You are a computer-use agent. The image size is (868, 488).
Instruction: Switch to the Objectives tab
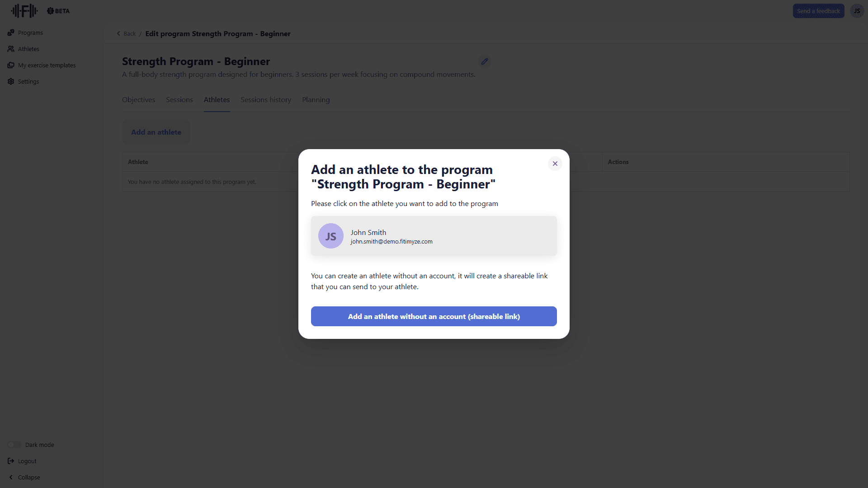click(138, 99)
